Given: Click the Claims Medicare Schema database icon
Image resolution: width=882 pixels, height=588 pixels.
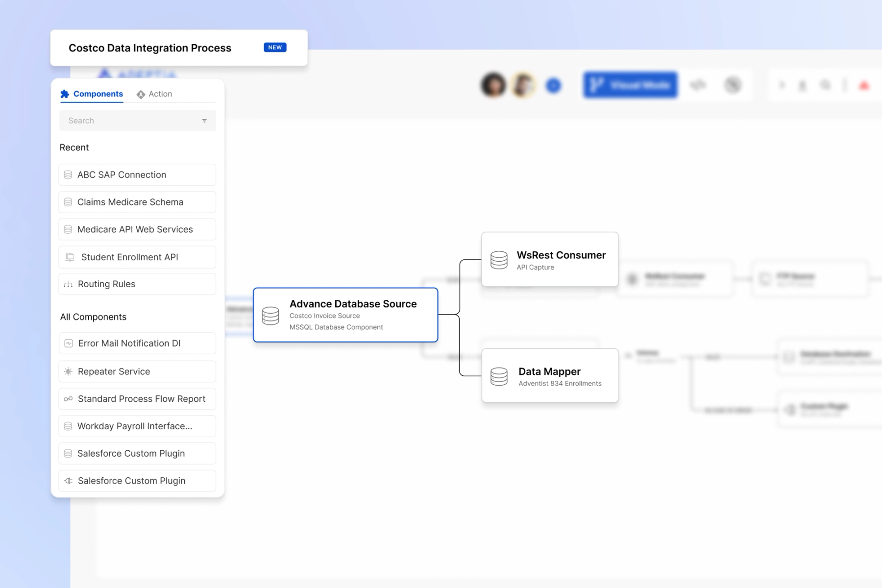Looking at the screenshot, I should [68, 202].
